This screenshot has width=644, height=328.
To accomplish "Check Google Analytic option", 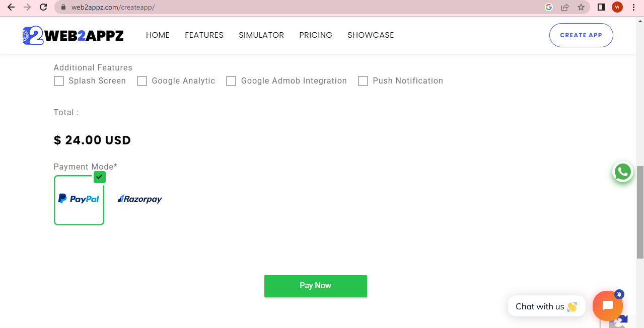I will (x=142, y=80).
